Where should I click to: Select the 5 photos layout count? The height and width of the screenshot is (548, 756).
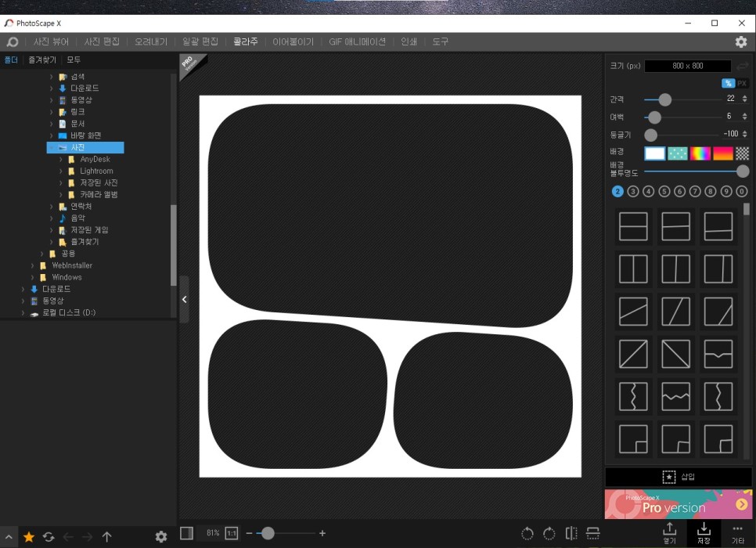[x=664, y=192]
